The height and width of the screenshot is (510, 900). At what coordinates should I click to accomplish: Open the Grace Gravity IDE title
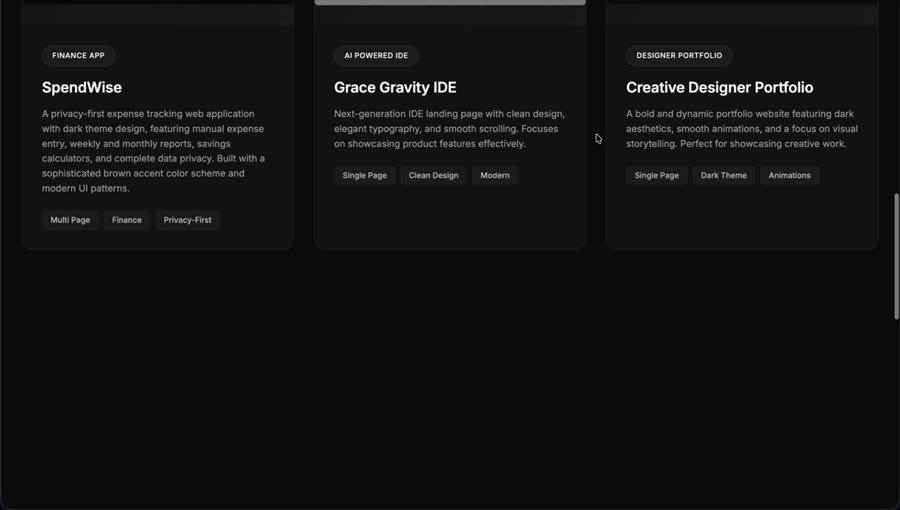tap(395, 87)
